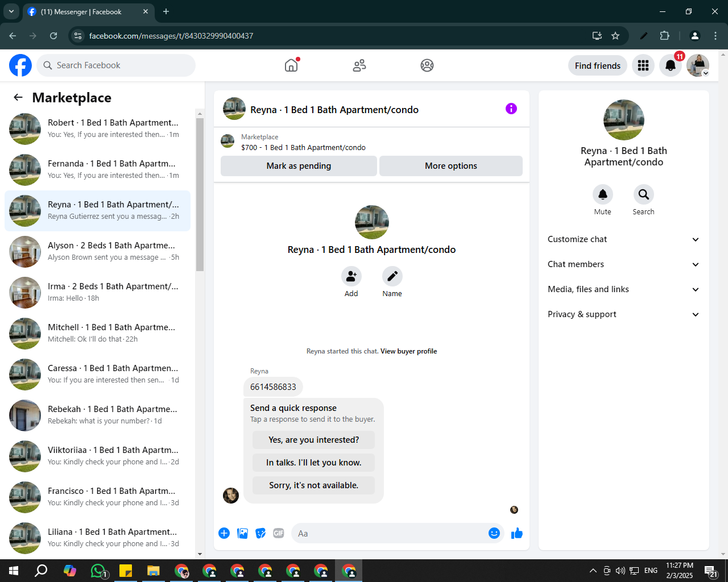Open the $700 Marketplace listing link
Screen dimensions: 728x582
click(303, 147)
